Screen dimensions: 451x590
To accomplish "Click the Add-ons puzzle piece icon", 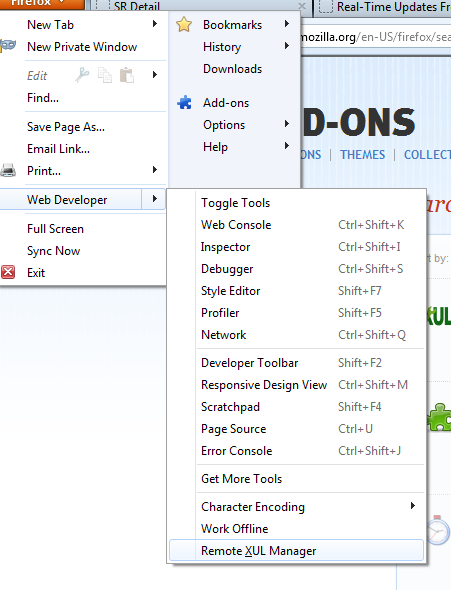I will click(x=184, y=103).
